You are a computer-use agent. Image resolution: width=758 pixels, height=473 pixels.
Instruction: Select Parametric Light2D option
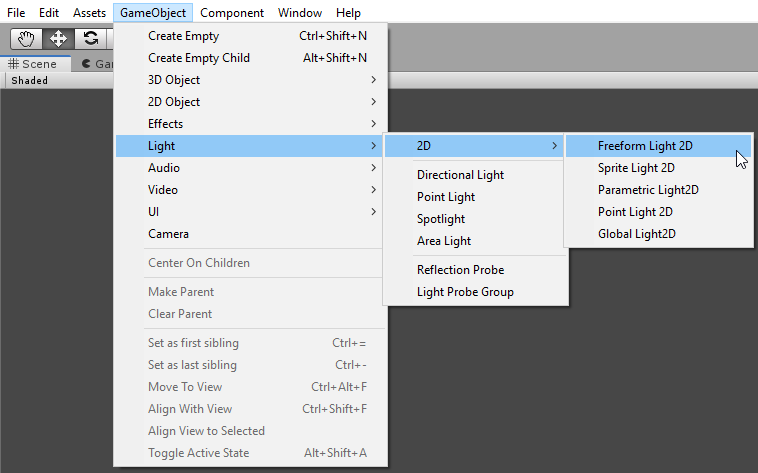(648, 190)
